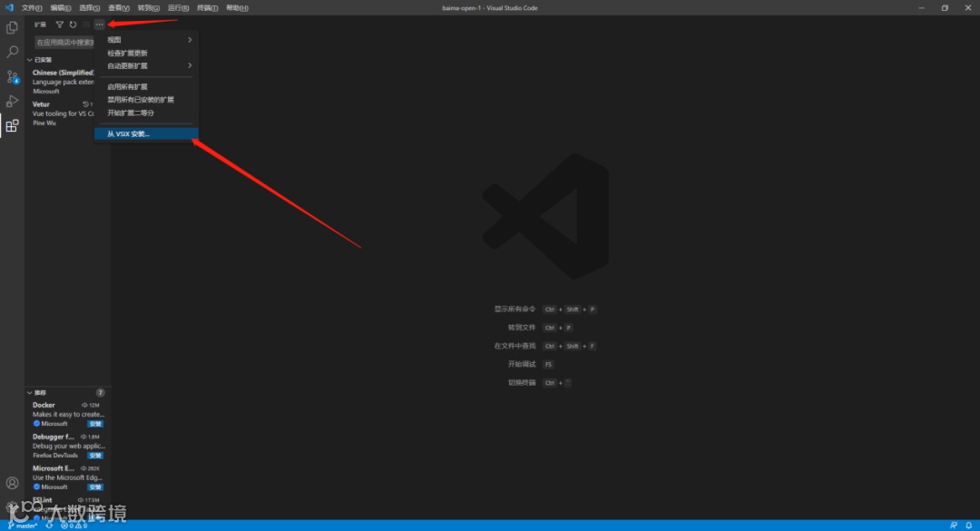Expand the 自动更新扩展 submenu arrow
980x531 pixels.
(190, 65)
